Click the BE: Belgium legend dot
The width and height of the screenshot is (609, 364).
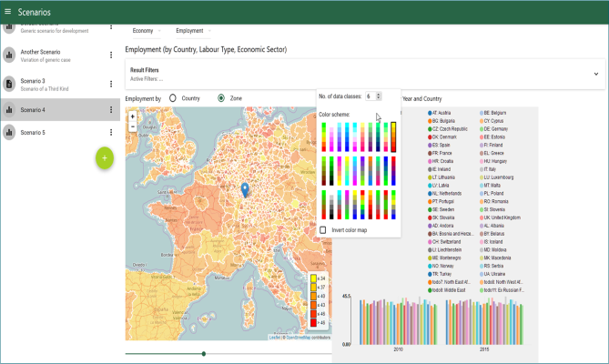482,113
